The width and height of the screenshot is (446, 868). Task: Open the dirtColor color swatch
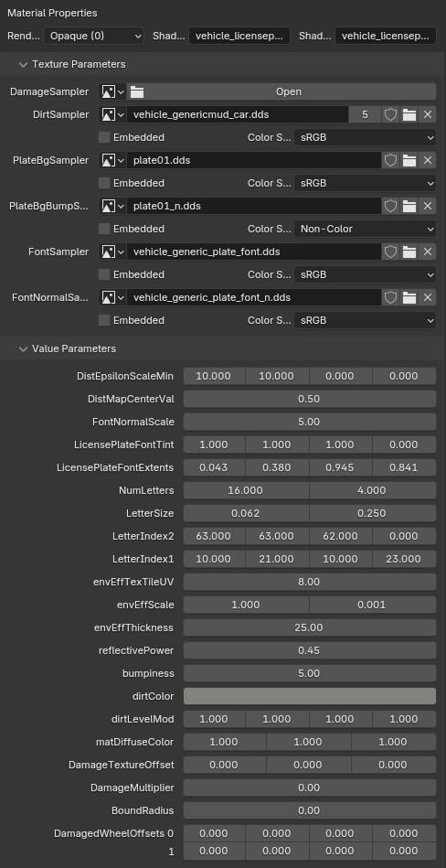(309, 696)
